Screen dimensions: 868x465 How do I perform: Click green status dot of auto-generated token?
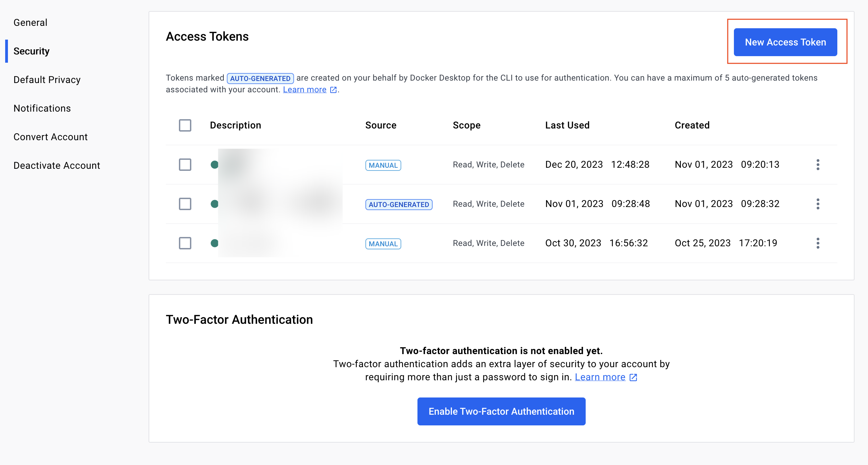tap(214, 204)
